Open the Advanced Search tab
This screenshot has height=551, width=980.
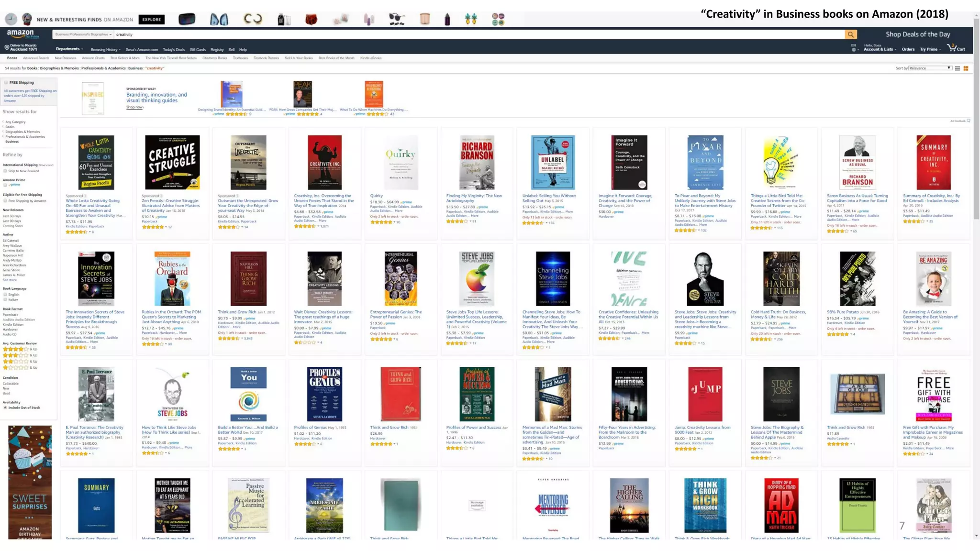point(36,58)
